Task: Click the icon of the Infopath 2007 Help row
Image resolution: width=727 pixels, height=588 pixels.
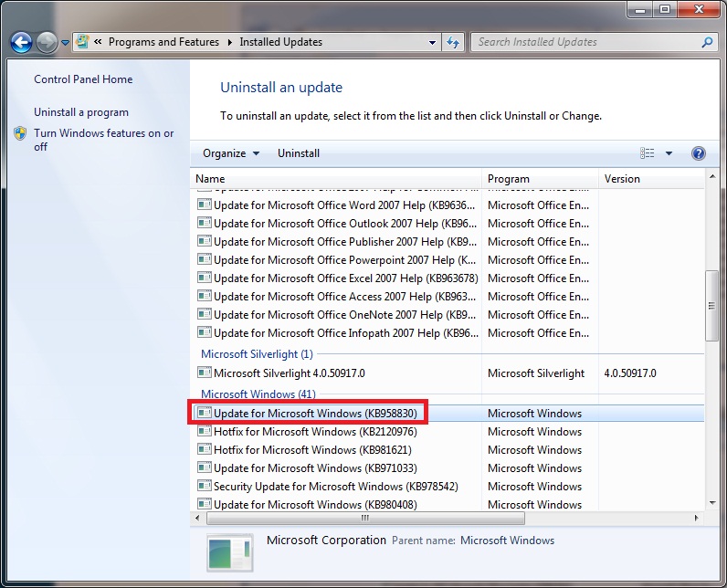Action: [x=204, y=332]
